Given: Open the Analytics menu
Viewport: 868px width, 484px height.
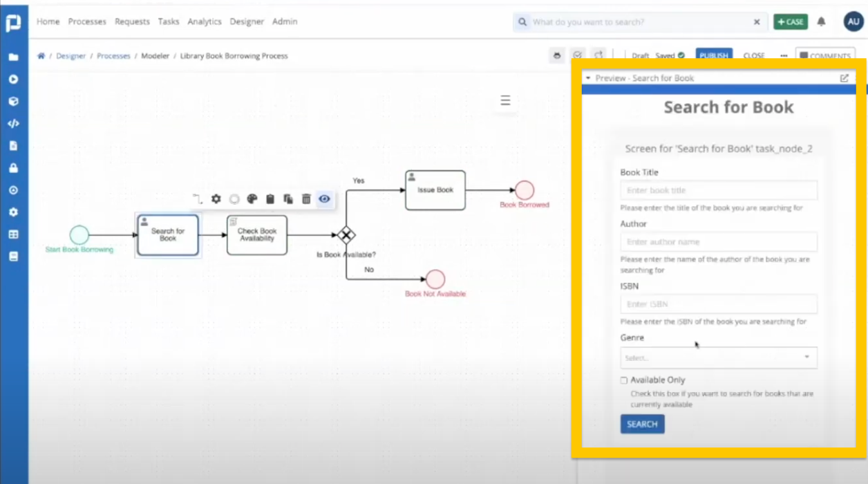Looking at the screenshot, I should click(x=205, y=21).
